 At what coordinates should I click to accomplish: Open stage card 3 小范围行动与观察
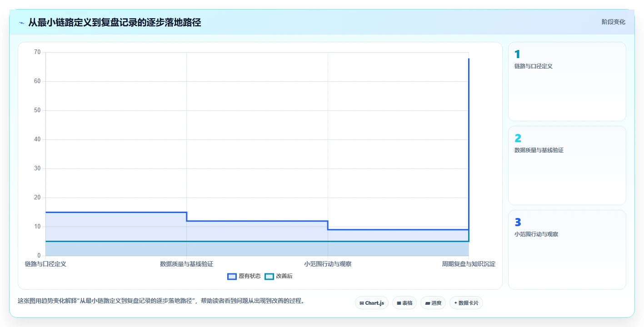(567, 249)
